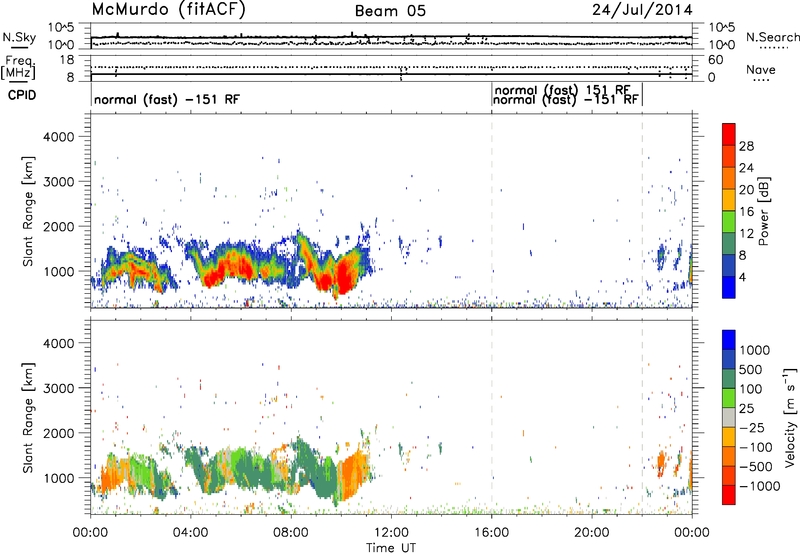Click the "N.Search" legend label
Viewport: 800px width, 554px height.
(x=772, y=37)
